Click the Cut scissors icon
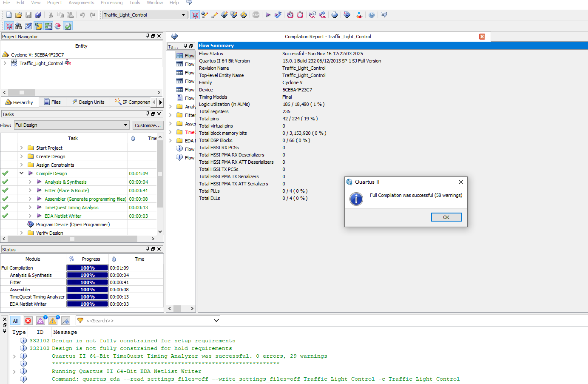 click(51, 15)
